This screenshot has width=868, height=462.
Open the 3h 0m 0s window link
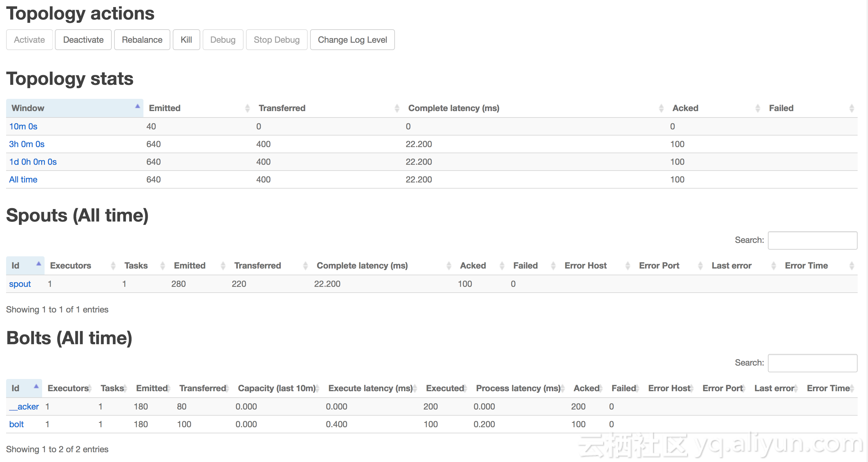coord(27,144)
